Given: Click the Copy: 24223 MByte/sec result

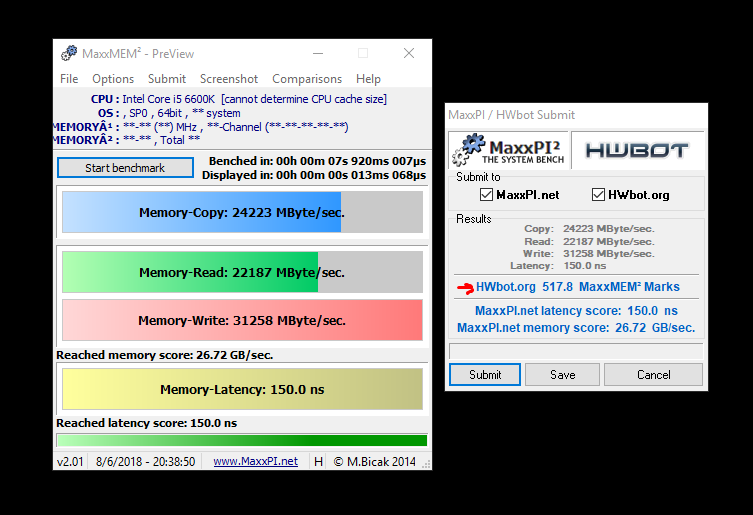Looking at the screenshot, I should pos(589,229).
